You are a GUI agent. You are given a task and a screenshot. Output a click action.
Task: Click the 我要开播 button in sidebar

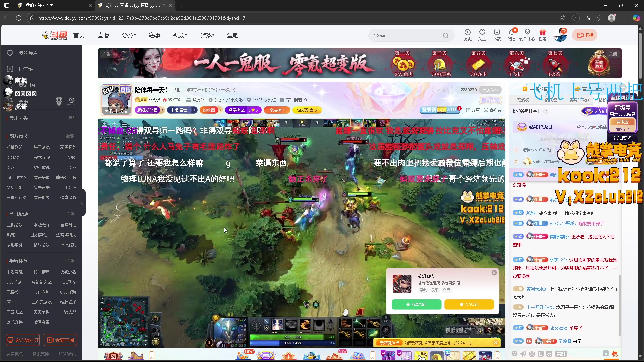click(60, 340)
